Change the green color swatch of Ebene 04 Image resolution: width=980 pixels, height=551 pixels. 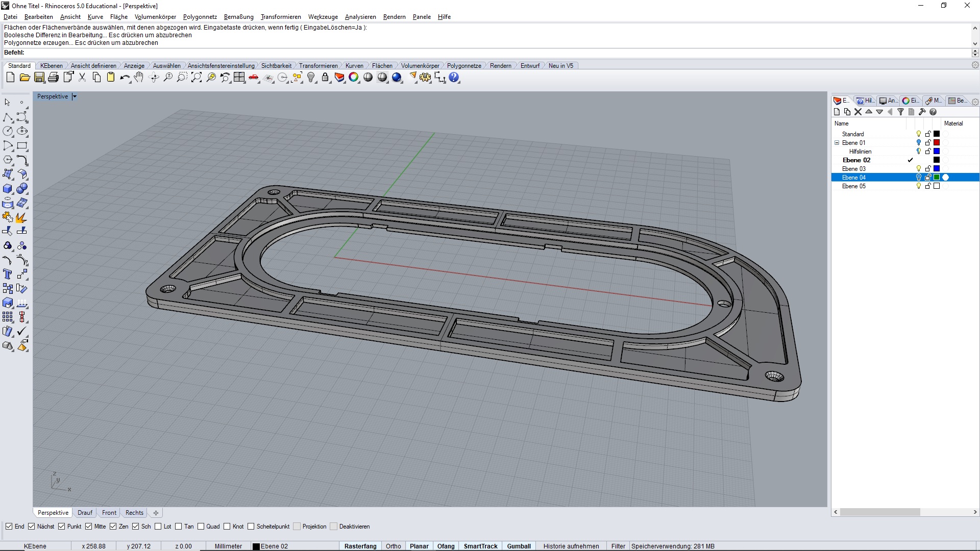pyautogui.click(x=937, y=178)
